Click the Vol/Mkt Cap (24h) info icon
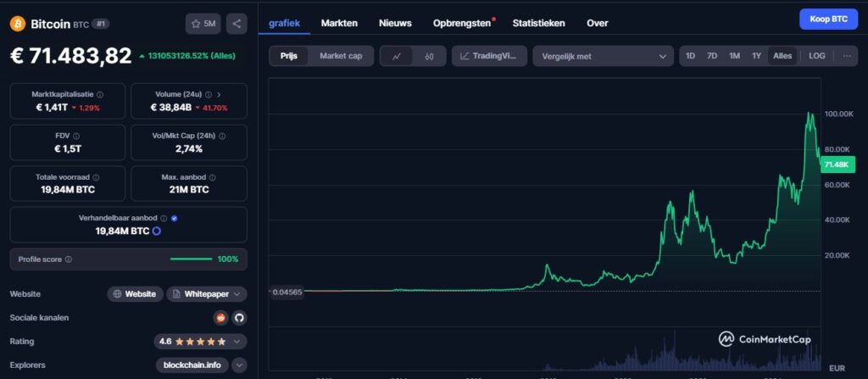Image resolution: width=868 pixels, height=379 pixels. coord(222,136)
